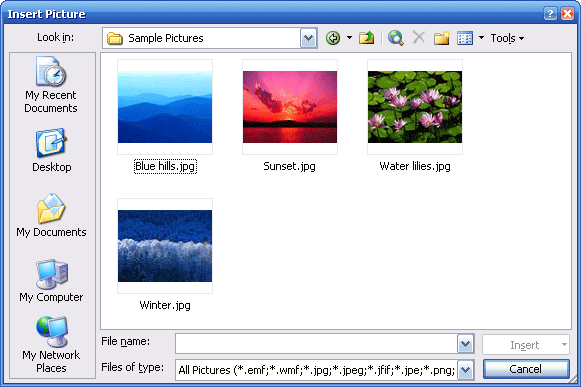581x387 pixels.
Task: Open the Back button history dropdown arrow
Action: (x=349, y=38)
